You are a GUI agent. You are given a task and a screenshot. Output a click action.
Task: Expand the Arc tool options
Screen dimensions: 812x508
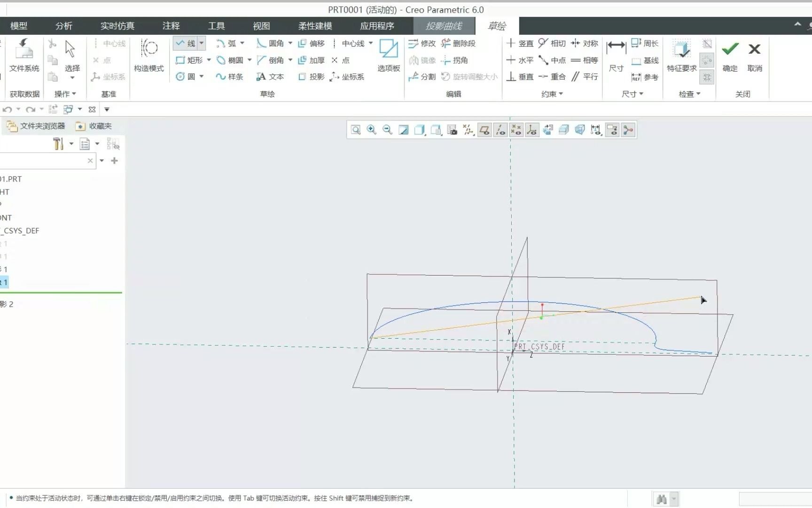pos(242,43)
